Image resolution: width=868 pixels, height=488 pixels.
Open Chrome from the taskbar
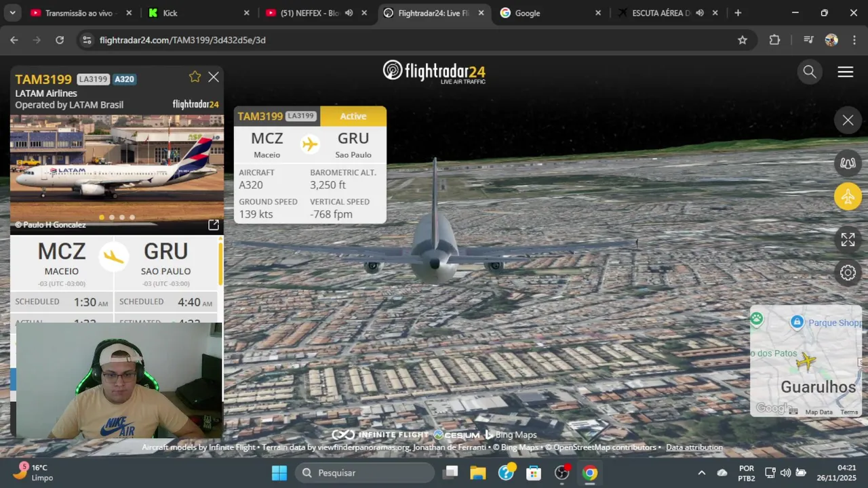(590, 472)
